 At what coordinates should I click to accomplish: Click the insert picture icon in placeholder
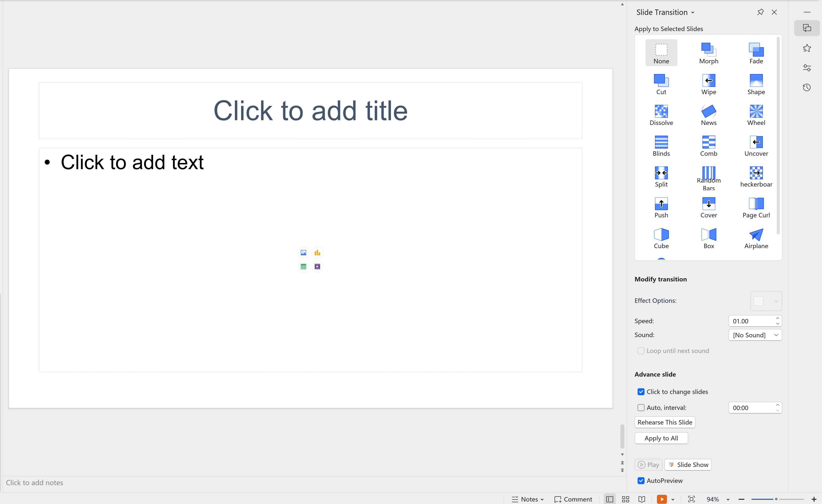(303, 253)
